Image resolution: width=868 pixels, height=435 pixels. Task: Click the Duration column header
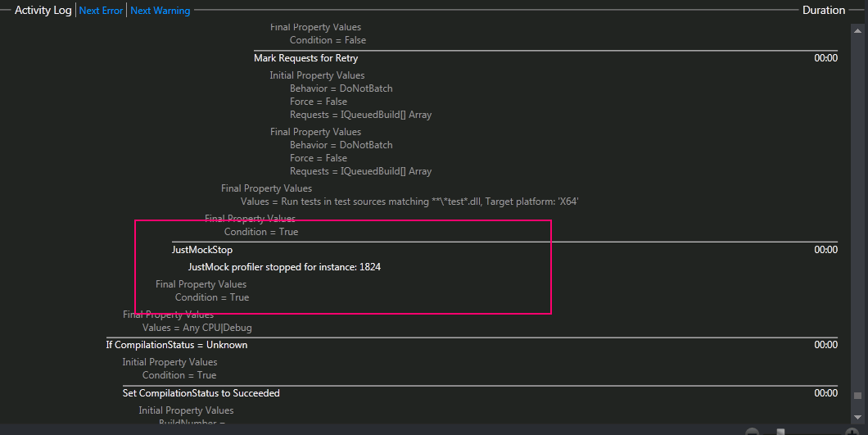(x=823, y=11)
